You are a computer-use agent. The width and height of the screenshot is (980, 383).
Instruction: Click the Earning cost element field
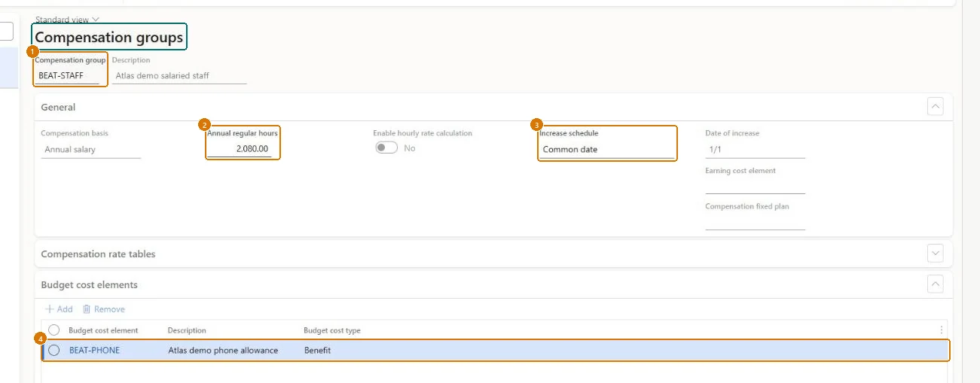coord(755,186)
